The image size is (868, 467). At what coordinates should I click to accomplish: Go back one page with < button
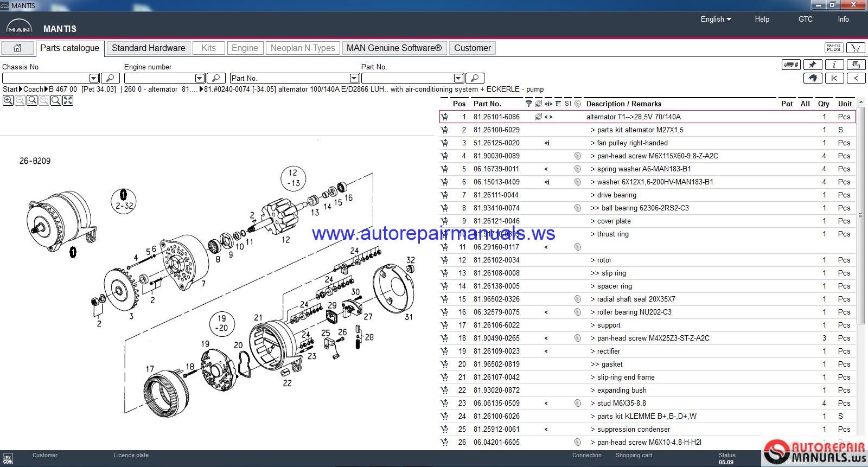(856, 78)
